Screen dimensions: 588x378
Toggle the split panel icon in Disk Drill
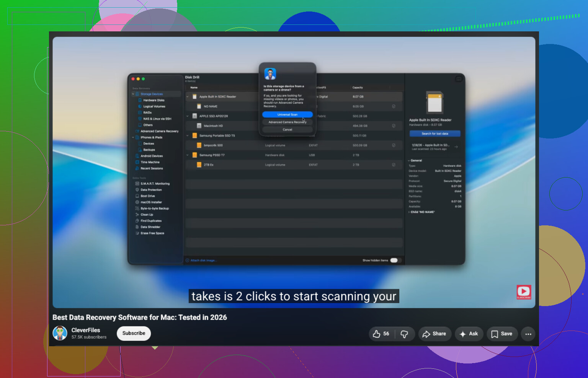pyautogui.click(x=459, y=79)
